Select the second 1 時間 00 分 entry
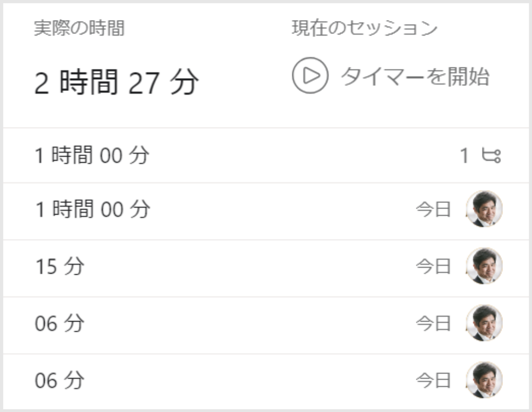 [x=266, y=211]
